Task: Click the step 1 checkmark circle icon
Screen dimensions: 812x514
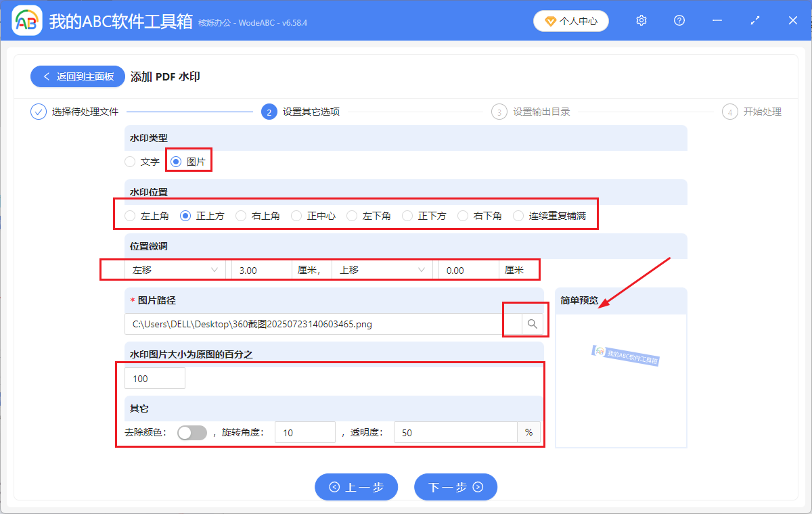Action: pos(39,112)
